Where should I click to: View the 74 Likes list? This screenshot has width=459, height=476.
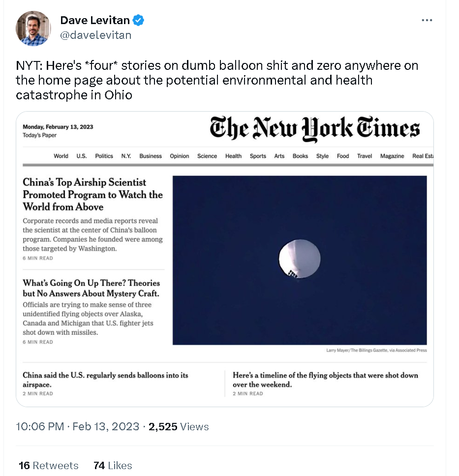[113, 465]
